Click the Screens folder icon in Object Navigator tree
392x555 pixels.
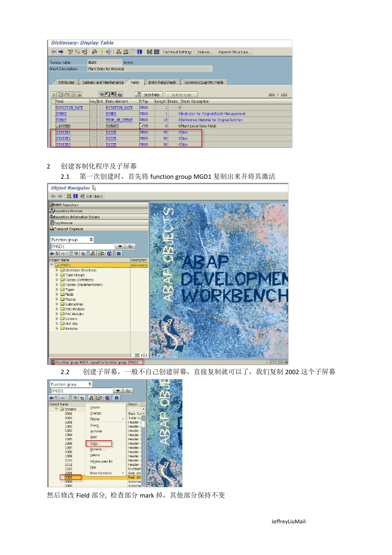click(62, 319)
